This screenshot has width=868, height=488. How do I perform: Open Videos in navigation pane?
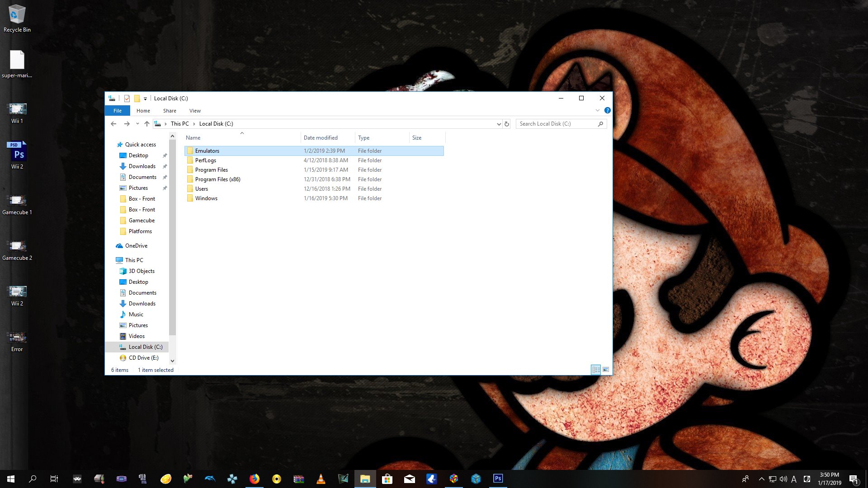[x=136, y=336]
